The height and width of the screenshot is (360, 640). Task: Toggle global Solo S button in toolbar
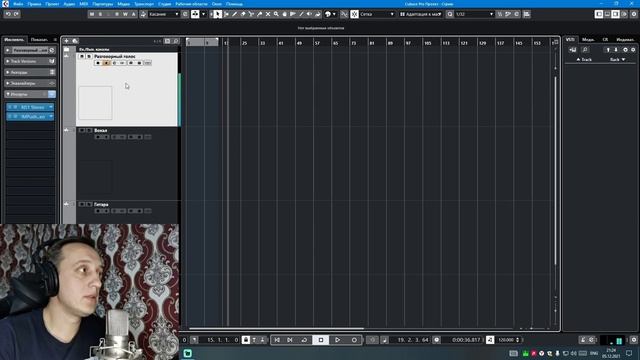[100, 14]
